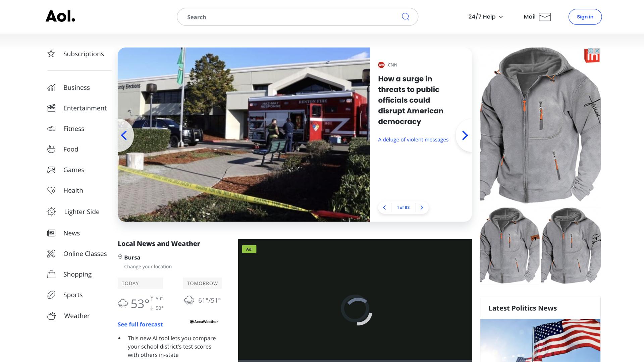644x362 pixels.
Task: Click the Mail envelope icon
Action: (544, 17)
